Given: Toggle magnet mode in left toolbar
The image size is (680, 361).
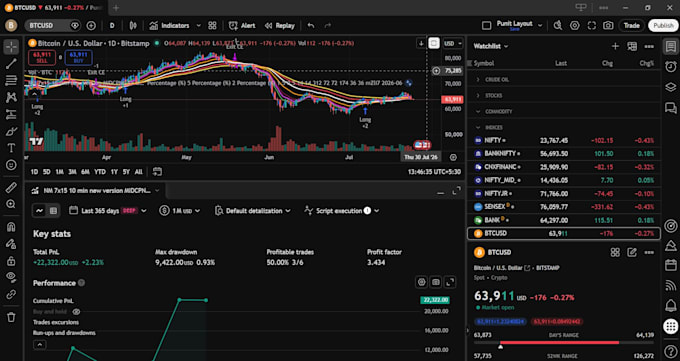Looking at the screenshot, I should (11, 227).
